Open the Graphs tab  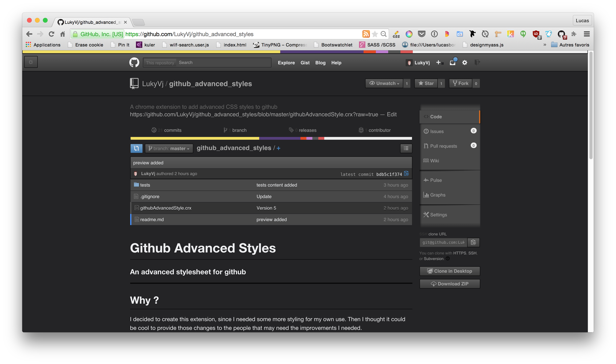(x=449, y=195)
